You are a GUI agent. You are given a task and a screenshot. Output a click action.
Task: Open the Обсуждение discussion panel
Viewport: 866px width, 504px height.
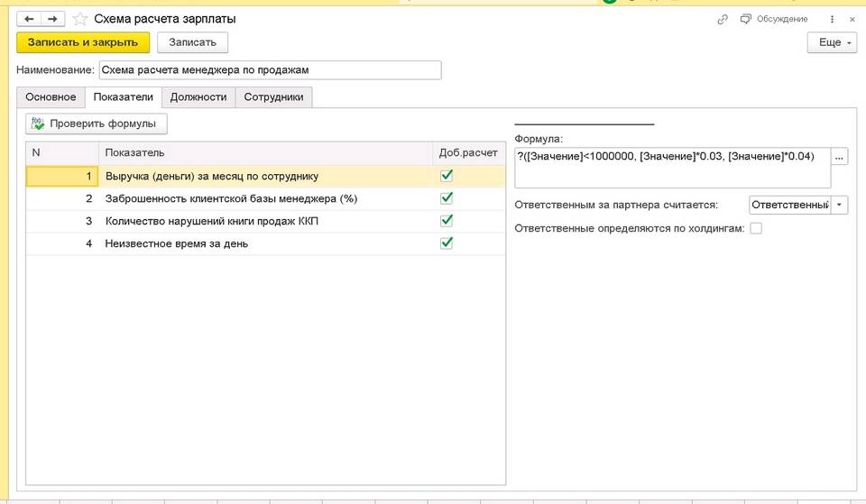click(773, 18)
